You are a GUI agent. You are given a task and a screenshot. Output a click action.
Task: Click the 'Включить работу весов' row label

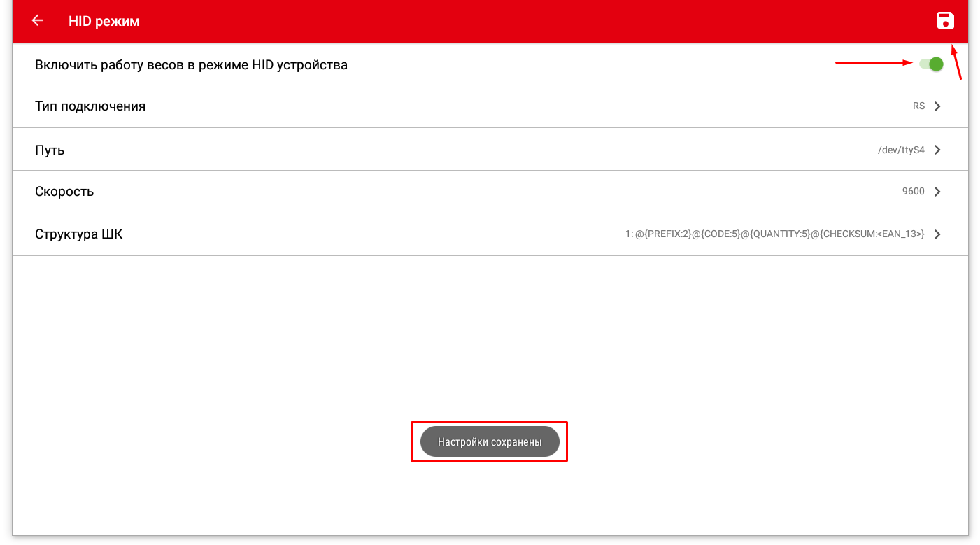(191, 65)
